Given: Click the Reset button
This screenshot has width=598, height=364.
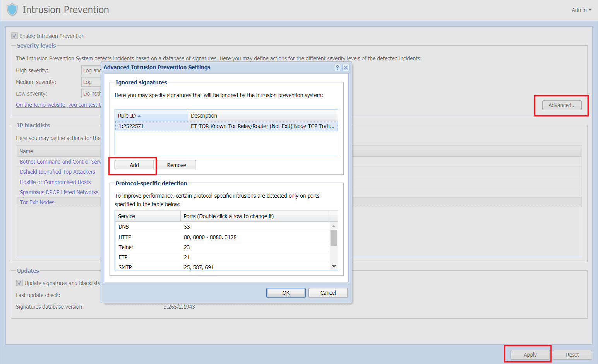Looking at the screenshot, I should point(572,355).
